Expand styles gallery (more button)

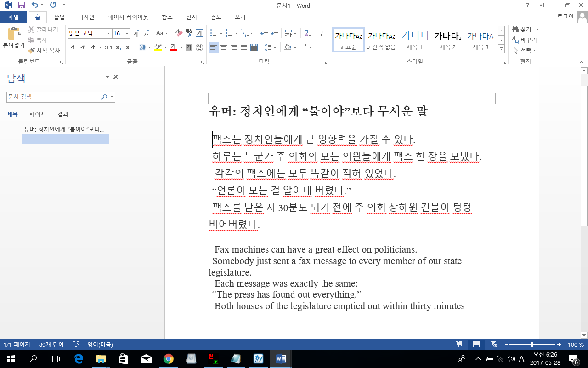pos(501,49)
